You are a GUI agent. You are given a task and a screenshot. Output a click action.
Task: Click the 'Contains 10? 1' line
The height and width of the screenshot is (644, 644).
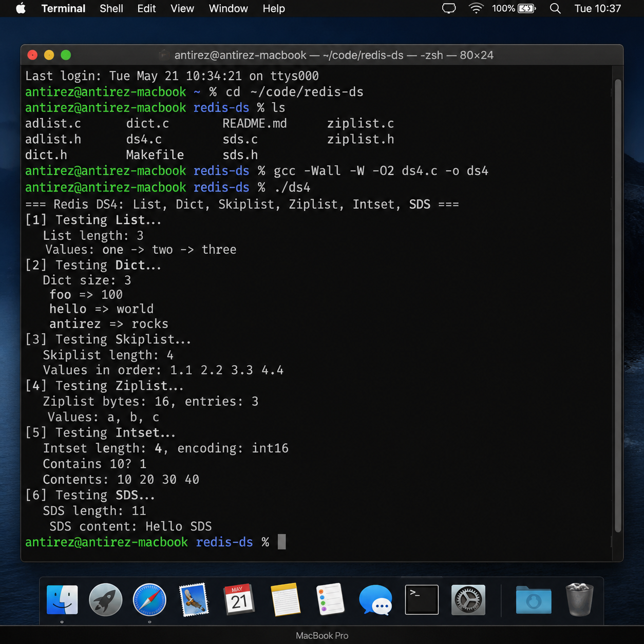point(94,464)
